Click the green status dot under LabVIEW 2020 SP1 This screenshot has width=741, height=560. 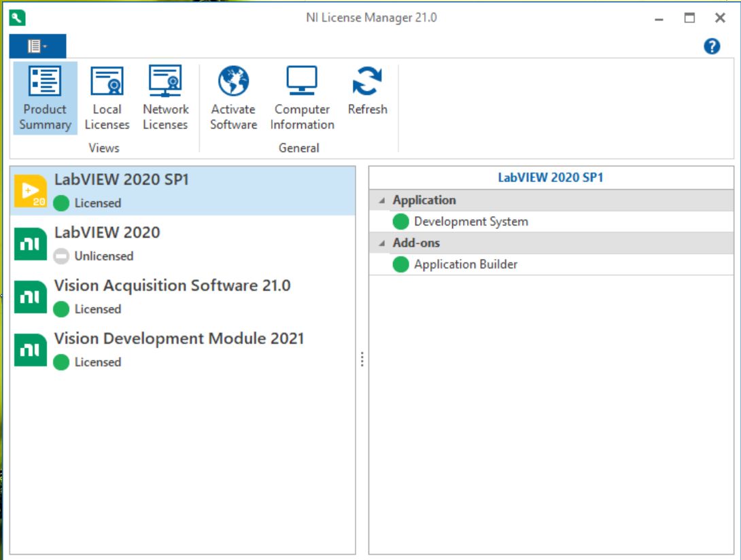tap(61, 203)
